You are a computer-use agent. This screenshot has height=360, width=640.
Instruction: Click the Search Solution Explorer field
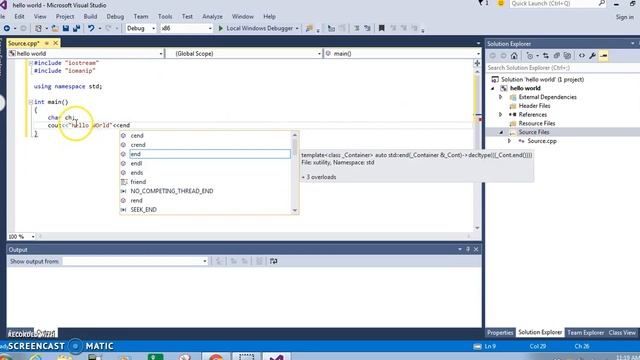point(562,68)
